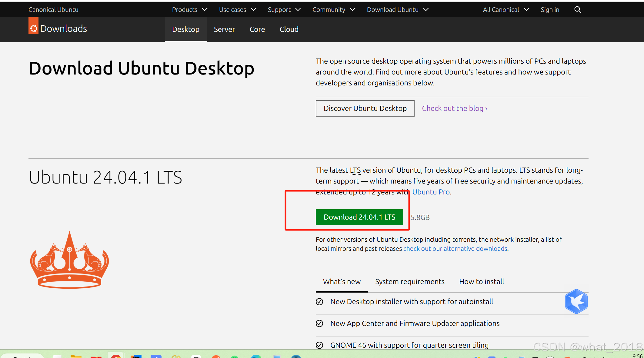Open the How to install tab
644x358 pixels.
click(481, 281)
